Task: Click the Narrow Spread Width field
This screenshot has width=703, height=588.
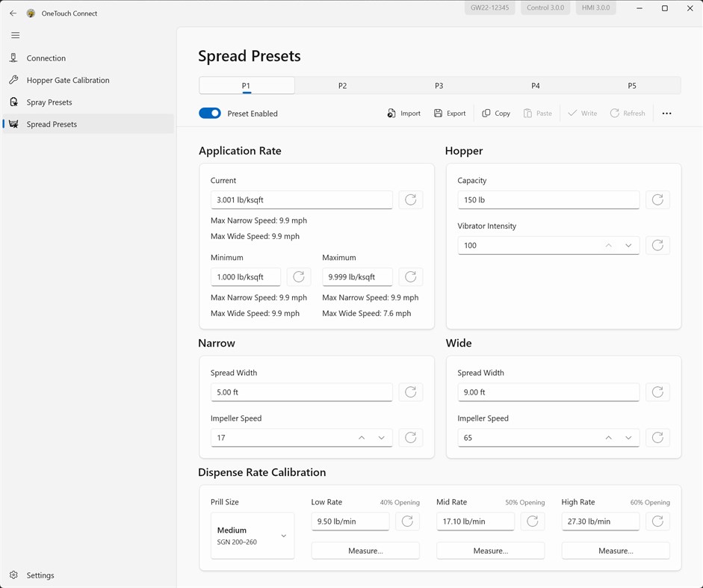Action: (301, 392)
